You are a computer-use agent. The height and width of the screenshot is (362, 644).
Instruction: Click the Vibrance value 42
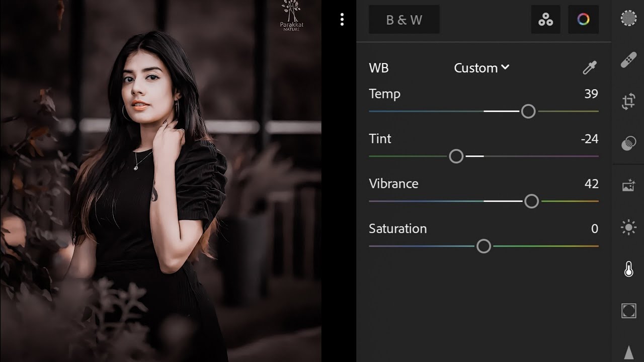tap(591, 184)
